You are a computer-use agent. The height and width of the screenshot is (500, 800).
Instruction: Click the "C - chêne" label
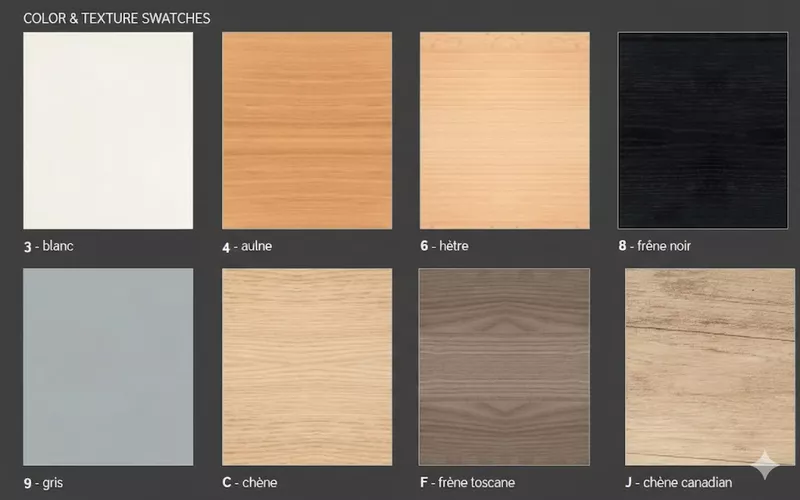click(x=250, y=483)
